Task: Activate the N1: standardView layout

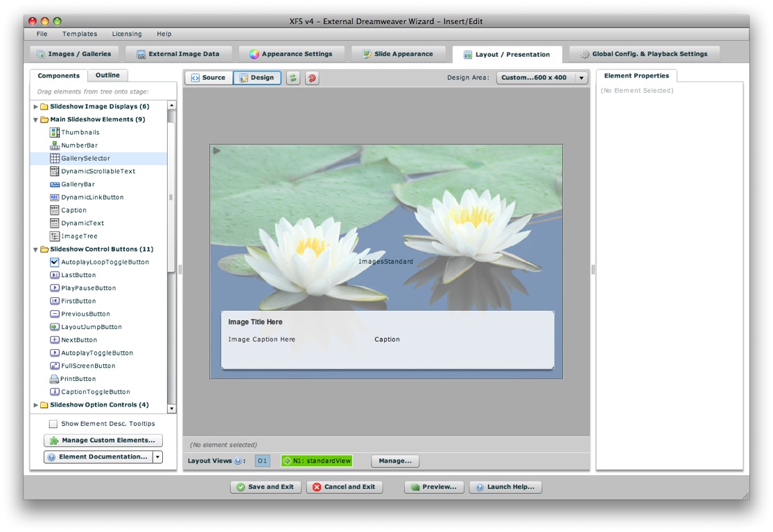Action: point(317,461)
